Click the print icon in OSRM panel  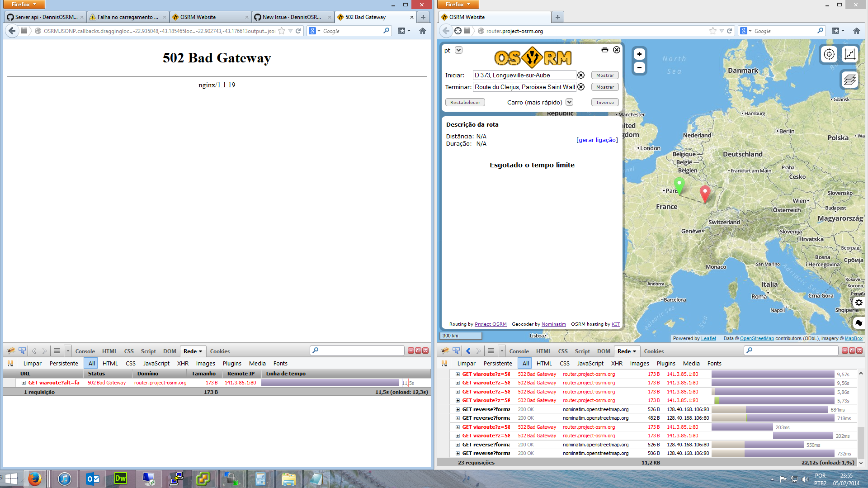tap(605, 50)
